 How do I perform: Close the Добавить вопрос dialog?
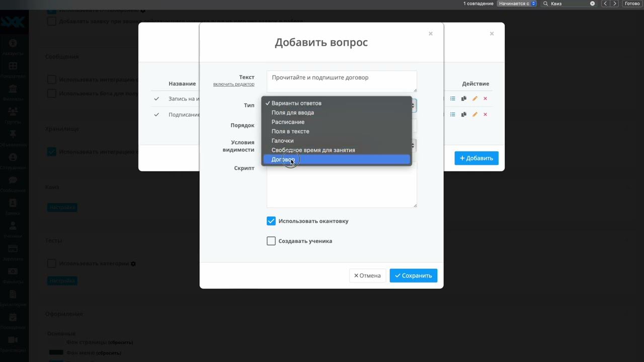coord(431,34)
